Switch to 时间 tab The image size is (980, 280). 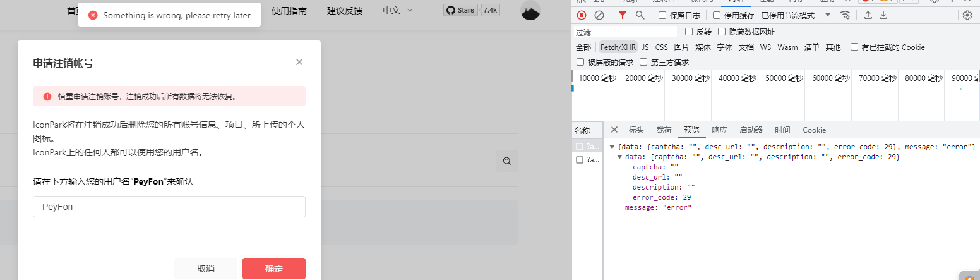[782, 130]
